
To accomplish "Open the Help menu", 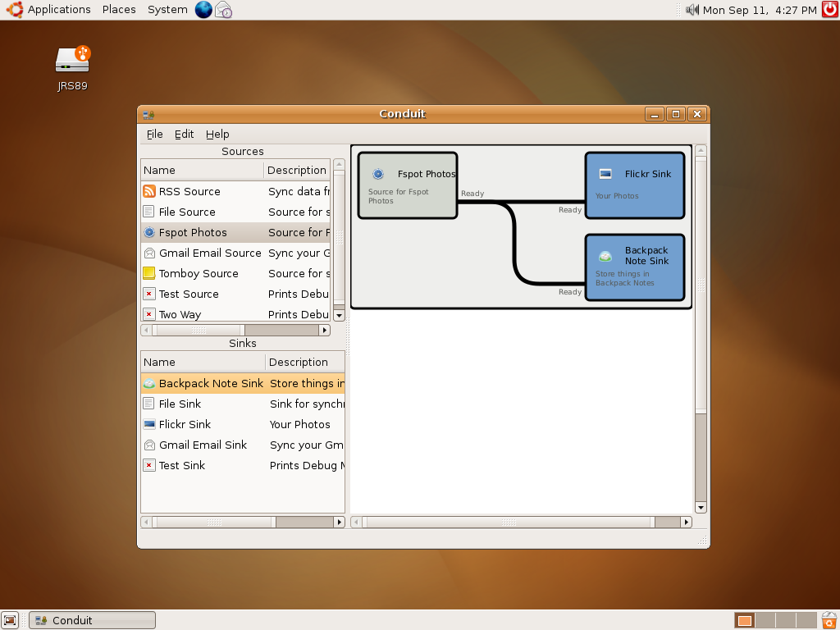I will pyautogui.click(x=217, y=134).
